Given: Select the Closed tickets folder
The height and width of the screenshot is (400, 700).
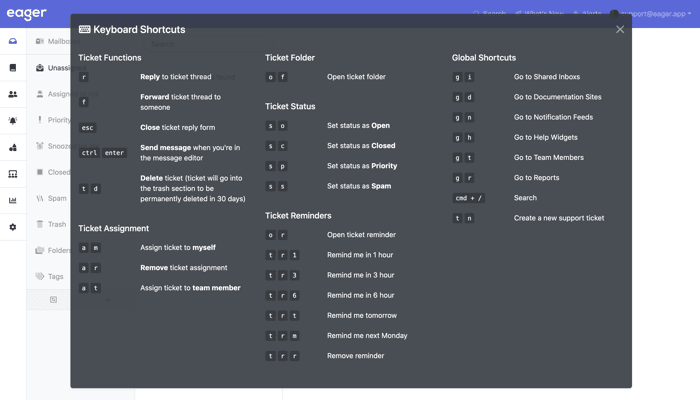Looking at the screenshot, I should click(53, 172).
